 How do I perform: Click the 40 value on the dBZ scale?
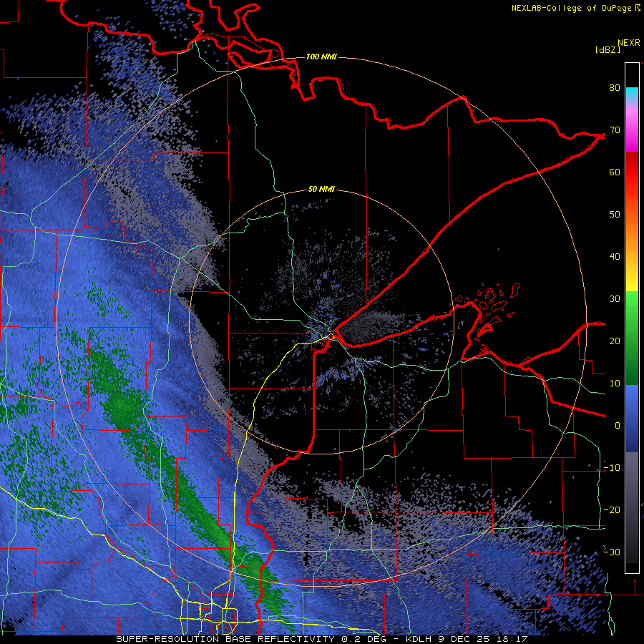[x=615, y=257]
